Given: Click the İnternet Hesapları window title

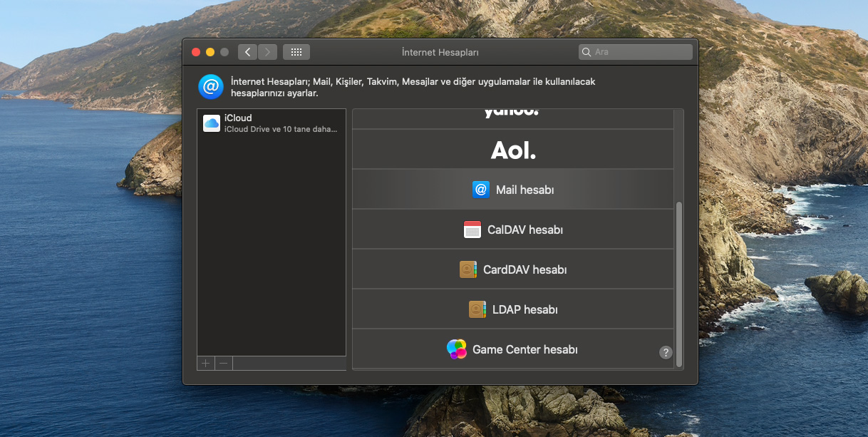Looking at the screenshot, I should tap(440, 52).
